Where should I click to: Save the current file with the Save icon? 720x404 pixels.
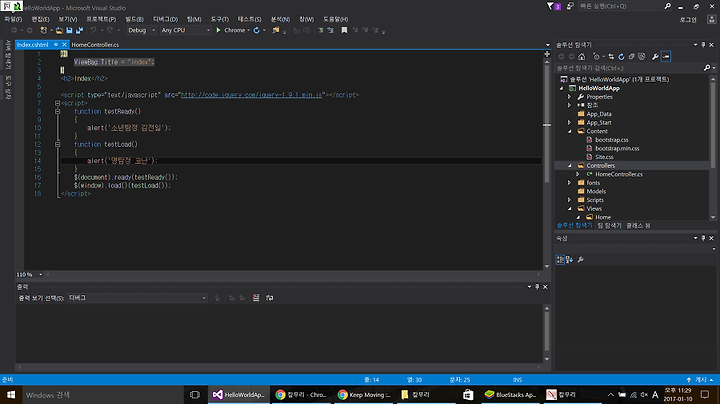pos(69,30)
